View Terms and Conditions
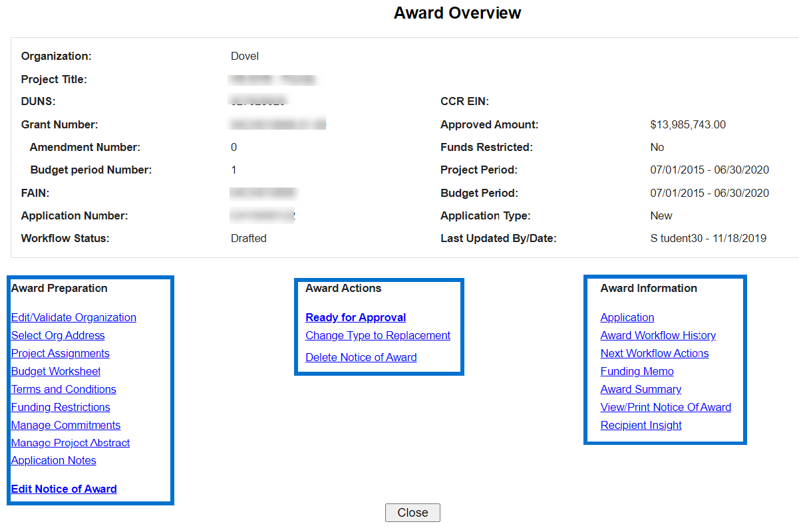 point(63,390)
